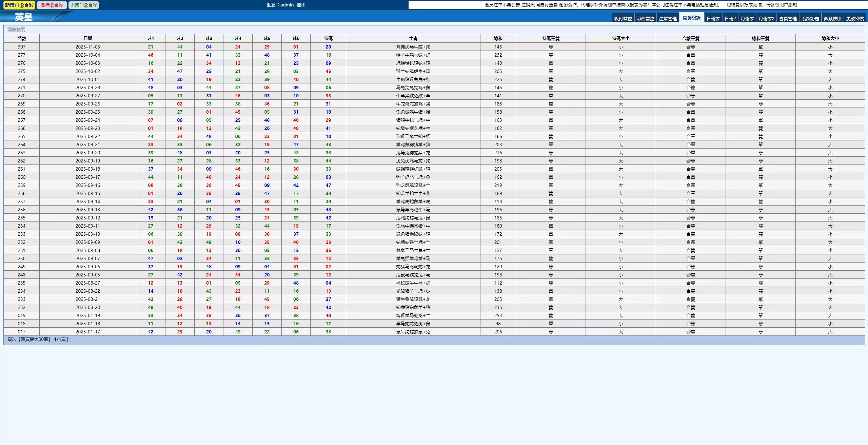This screenshot has width=868, height=445.
Task: Select the 開獎紀錄 tab
Action: [x=691, y=18]
